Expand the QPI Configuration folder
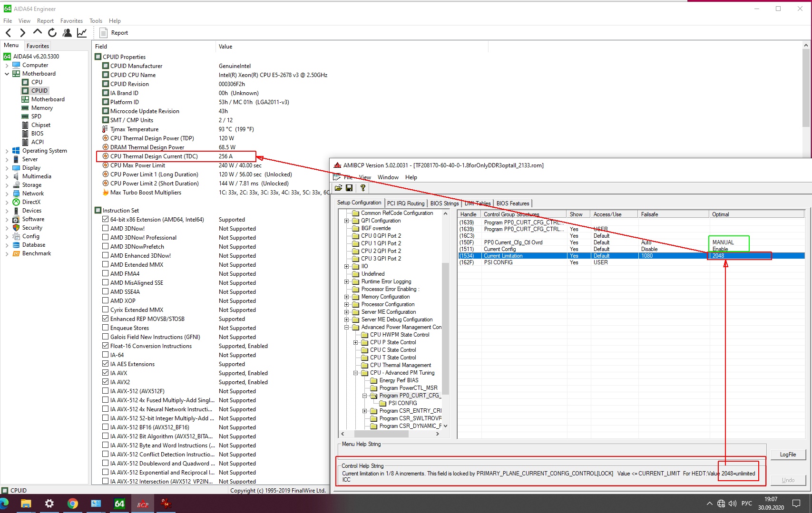812x513 pixels. click(x=347, y=221)
